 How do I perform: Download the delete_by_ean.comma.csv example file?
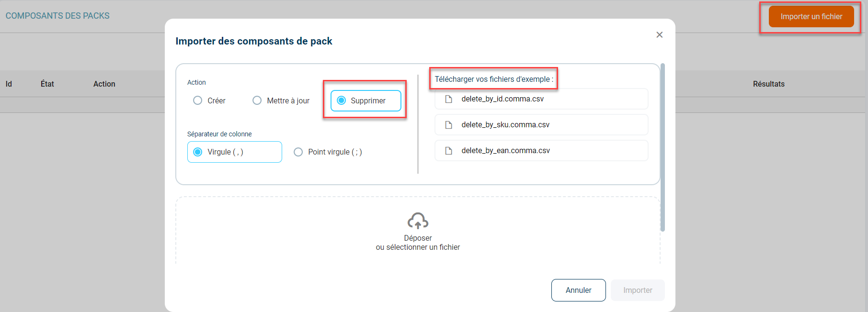pos(505,151)
